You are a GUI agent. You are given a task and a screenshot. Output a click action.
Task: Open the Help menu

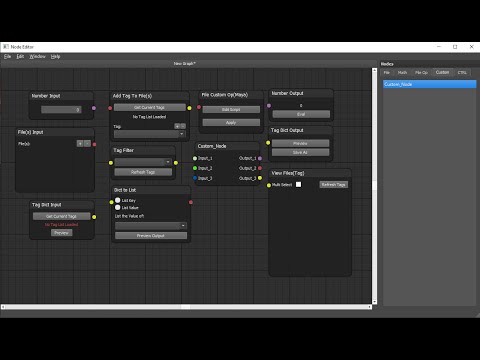coord(55,57)
